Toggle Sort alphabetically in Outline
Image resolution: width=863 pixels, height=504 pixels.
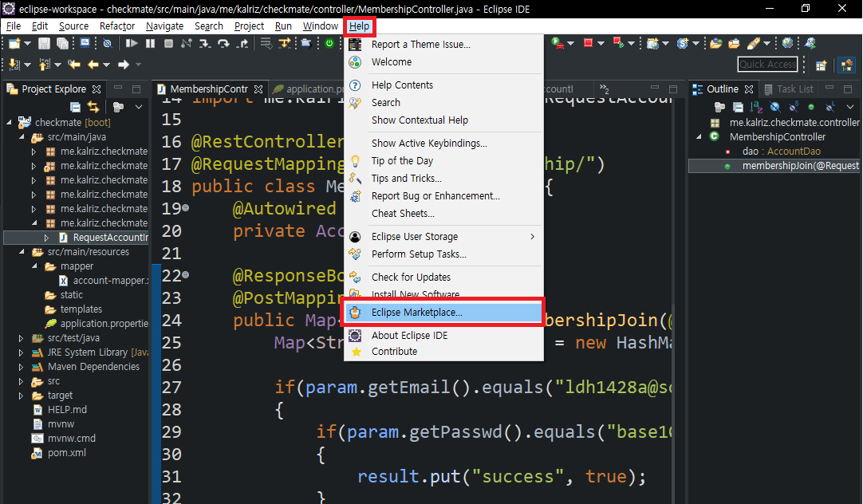[757, 107]
